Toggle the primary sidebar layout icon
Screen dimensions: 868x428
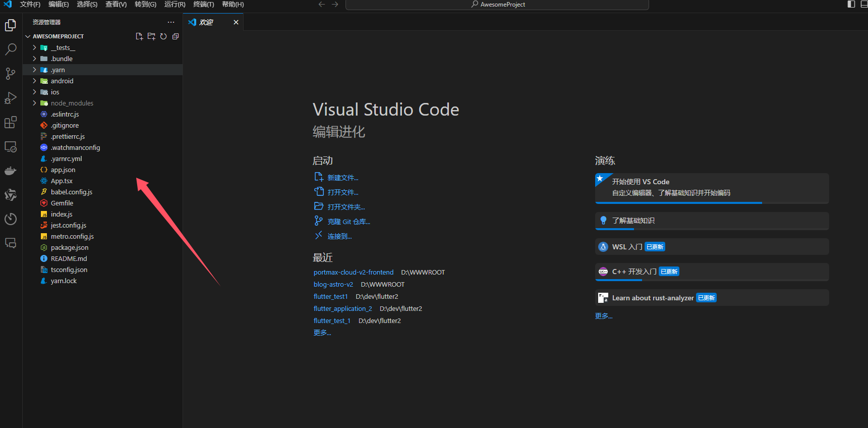(x=851, y=5)
